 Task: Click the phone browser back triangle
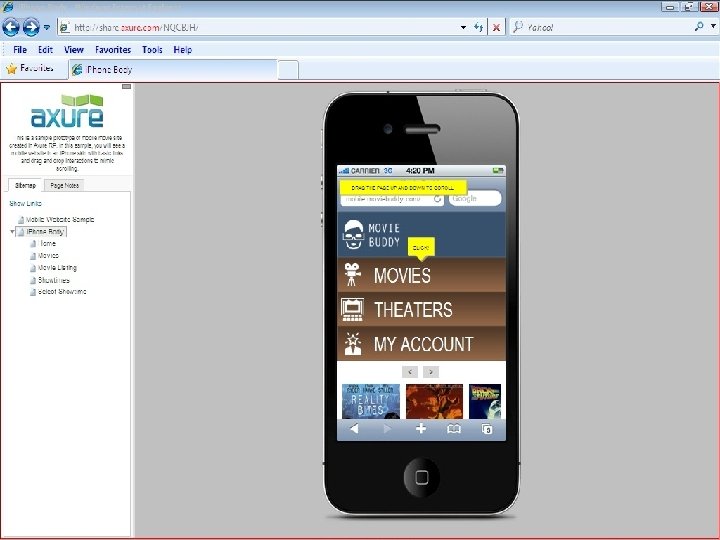point(354,429)
